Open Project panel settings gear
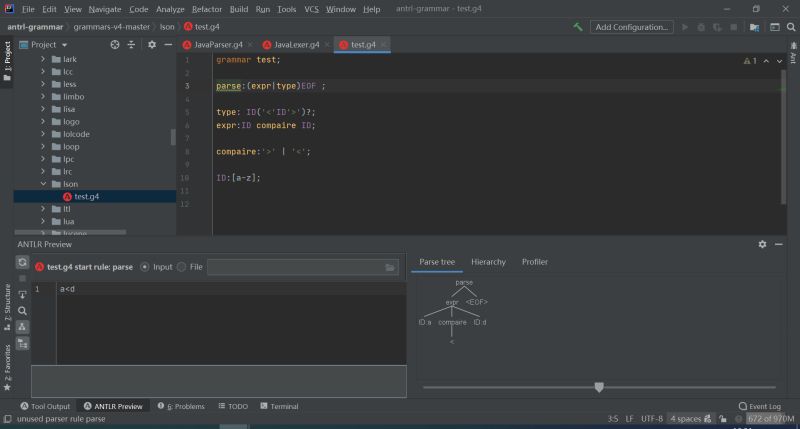The height and width of the screenshot is (429, 800). (152, 45)
